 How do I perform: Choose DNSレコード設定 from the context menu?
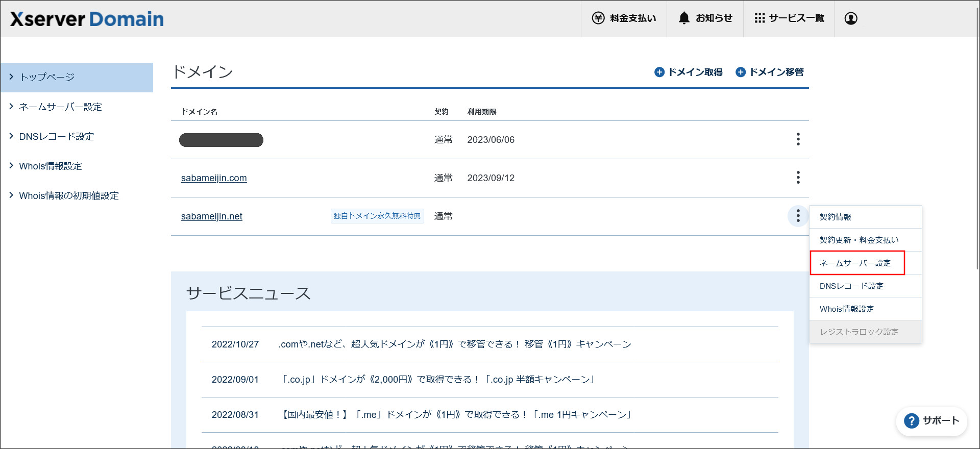[x=851, y=286]
